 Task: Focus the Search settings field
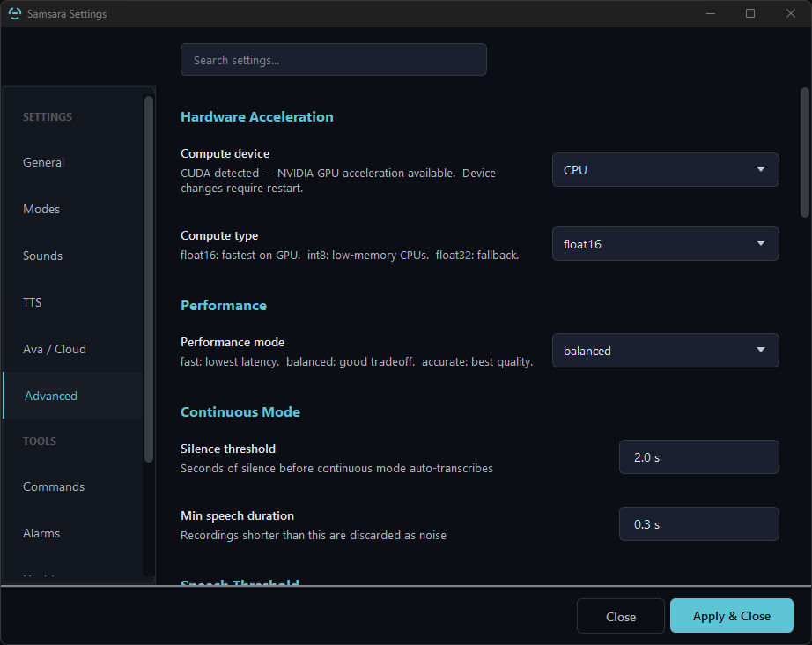click(x=334, y=60)
